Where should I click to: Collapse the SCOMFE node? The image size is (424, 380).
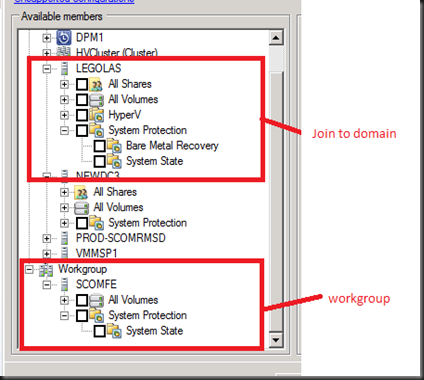(47, 285)
